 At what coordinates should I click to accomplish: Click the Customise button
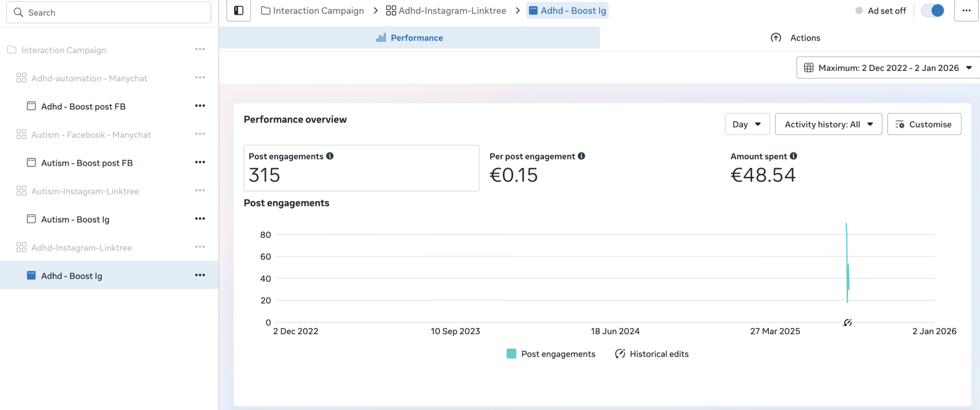924,124
